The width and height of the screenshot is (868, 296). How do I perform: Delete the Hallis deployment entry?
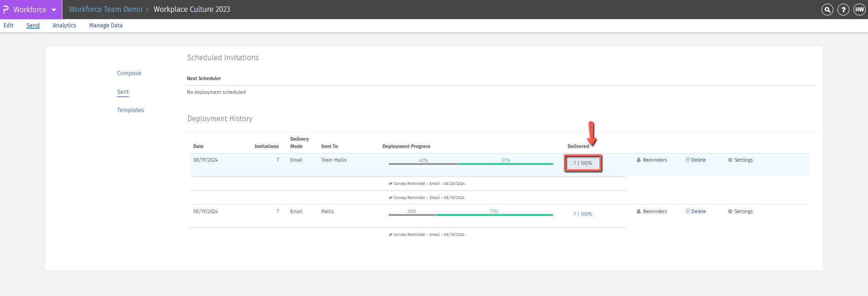tap(687, 211)
